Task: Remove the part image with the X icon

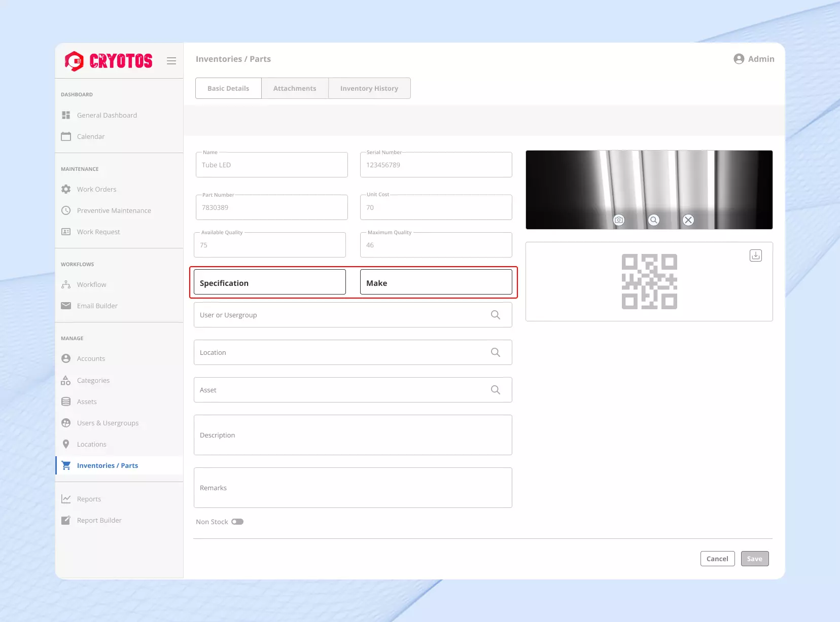Action: point(687,220)
